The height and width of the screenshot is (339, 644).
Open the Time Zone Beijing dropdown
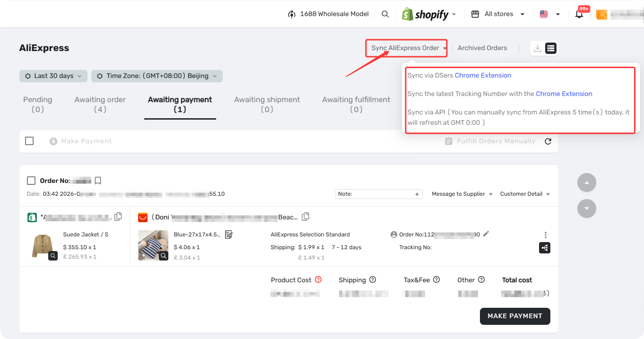point(157,76)
